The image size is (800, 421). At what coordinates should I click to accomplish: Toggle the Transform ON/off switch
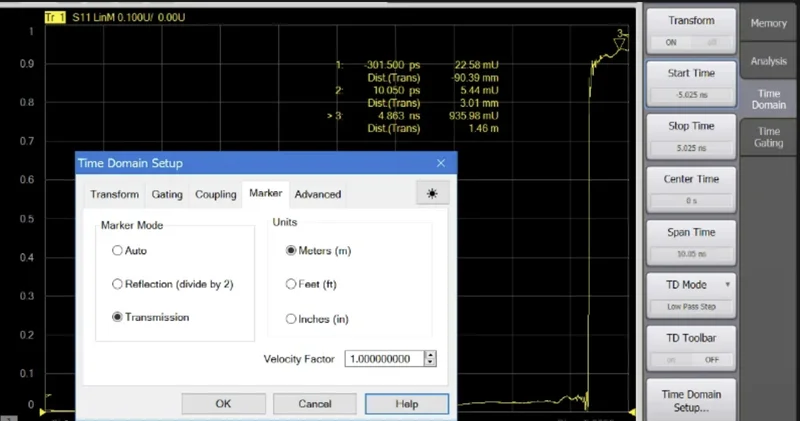(691, 43)
